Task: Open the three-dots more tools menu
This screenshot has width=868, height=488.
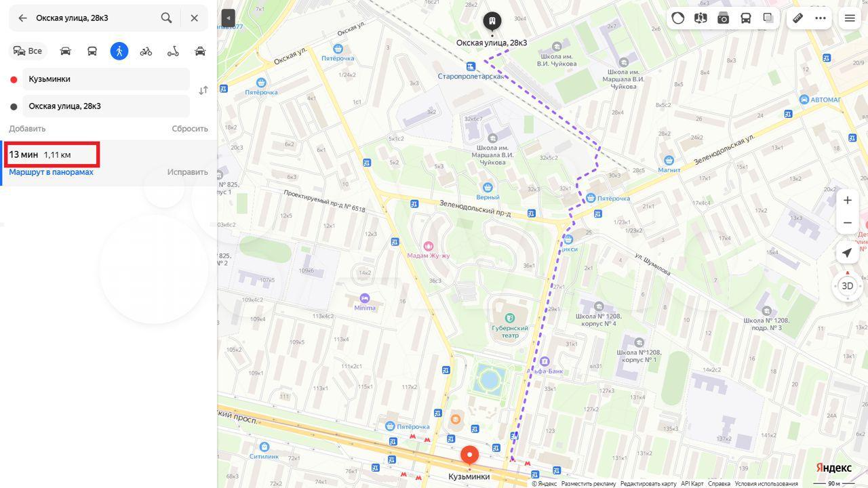Action: (821, 18)
